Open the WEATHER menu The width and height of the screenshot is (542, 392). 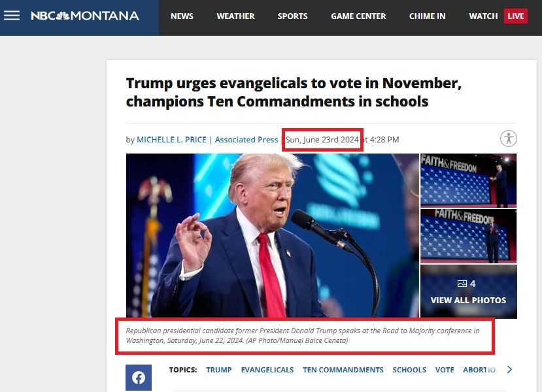point(235,16)
